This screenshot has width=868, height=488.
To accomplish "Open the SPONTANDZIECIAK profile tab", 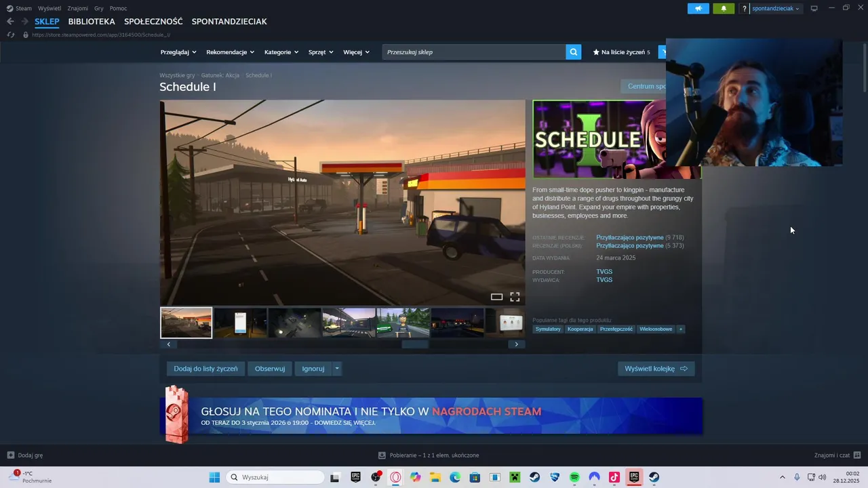I will click(x=229, y=22).
